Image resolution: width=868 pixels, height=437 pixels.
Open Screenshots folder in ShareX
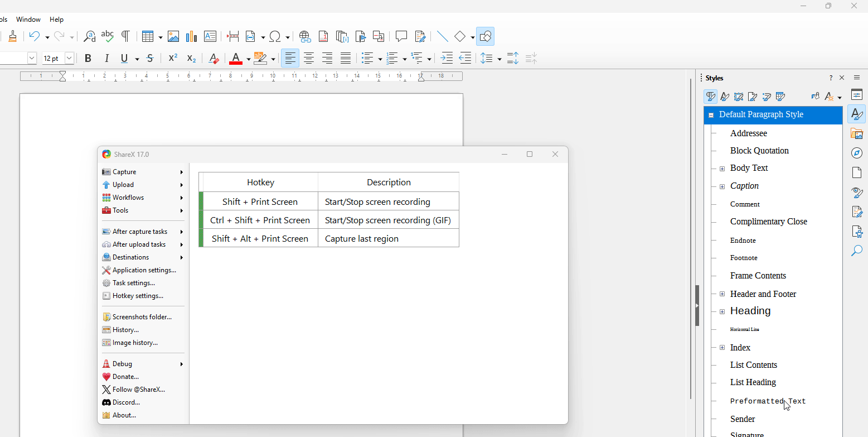(143, 317)
